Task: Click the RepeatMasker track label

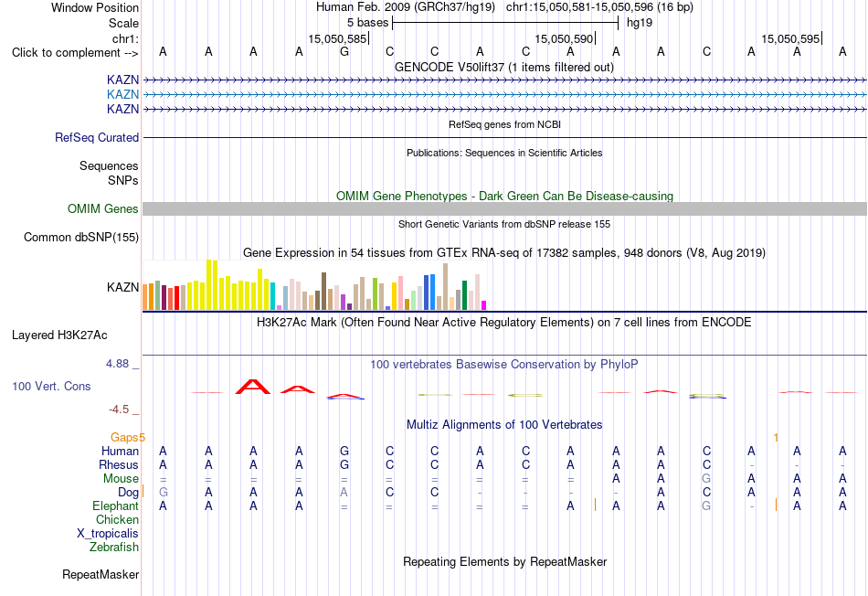Action: 101,574
